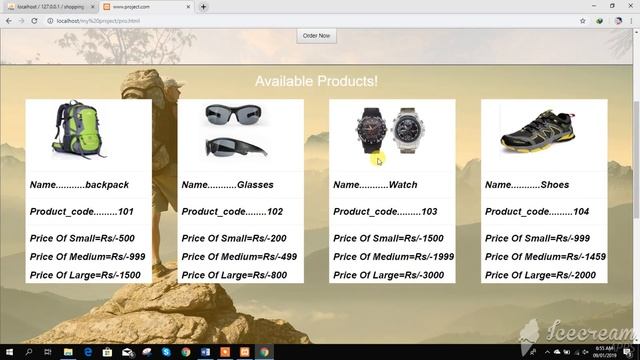Go back using browser back arrow
The height and width of the screenshot is (360, 640).
tap(9, 21)
